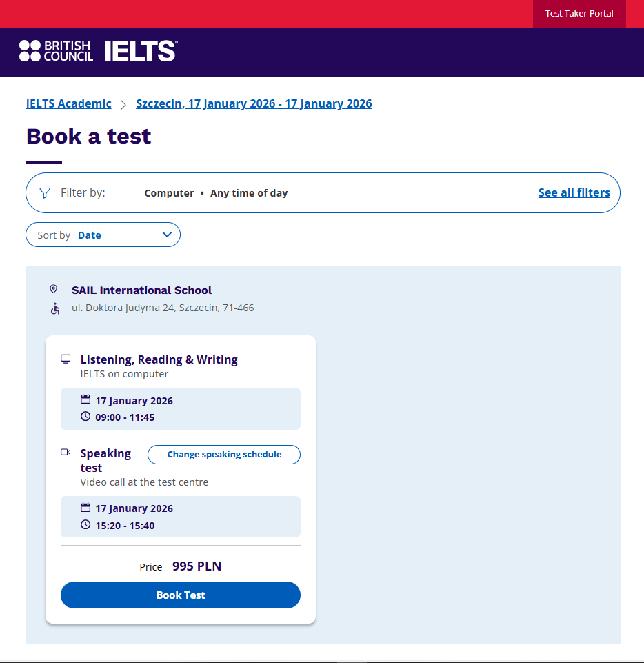Viewport: 644px width, 663px height.
Task: Click the clock icon beside 15:20 - 15:40
Action: tap(85, 525)
